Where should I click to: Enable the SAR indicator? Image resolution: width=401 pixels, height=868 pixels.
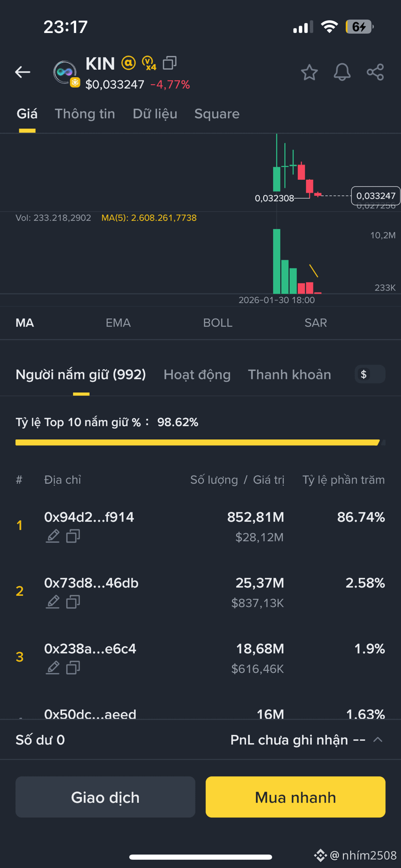coord(316,323)
